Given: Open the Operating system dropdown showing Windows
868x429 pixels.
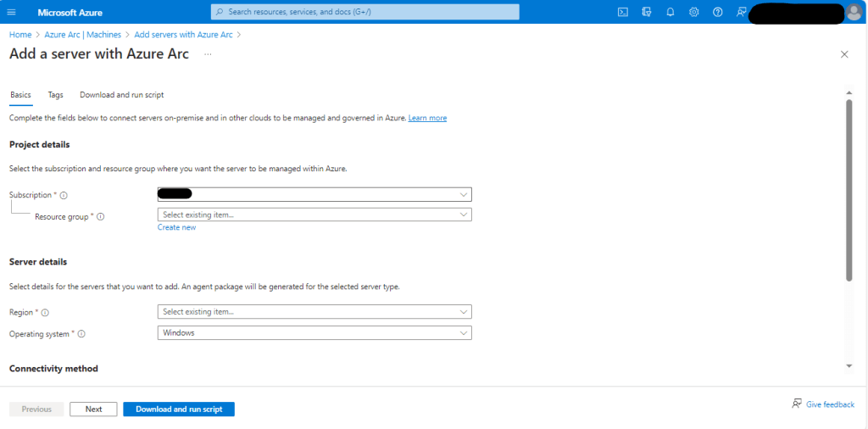Looking at the screenshot, I should 314,333.
